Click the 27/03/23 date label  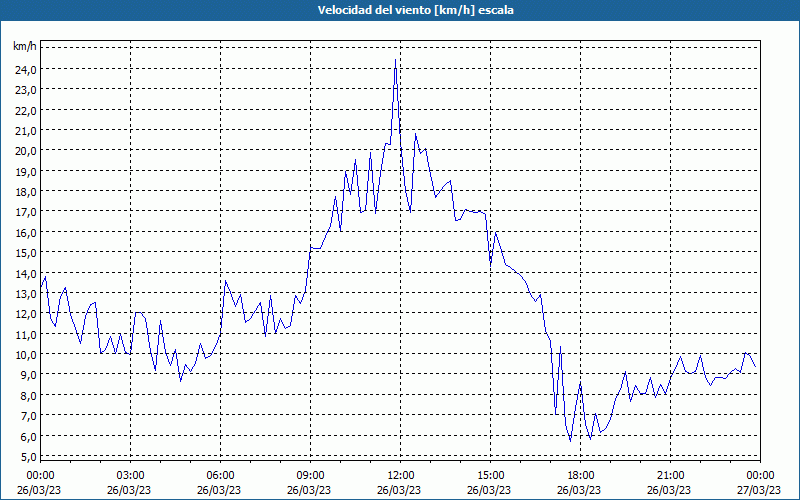tap(760, 490)
